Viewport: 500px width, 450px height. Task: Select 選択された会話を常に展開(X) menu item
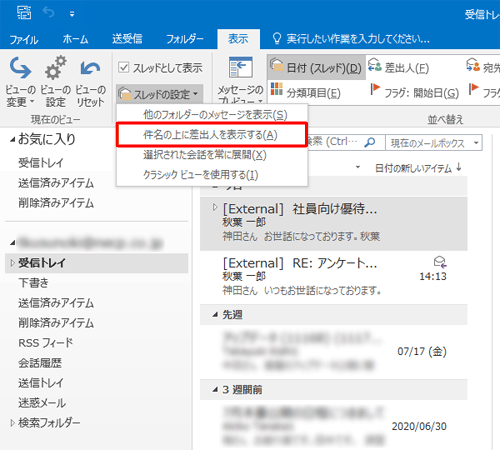pyautogui.click(x=212, y=155)
